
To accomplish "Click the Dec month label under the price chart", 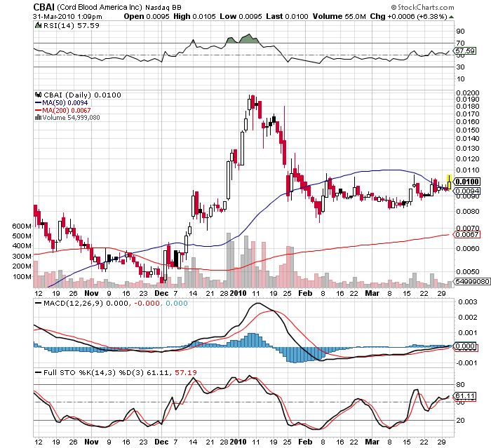I will tap(161, 293).
